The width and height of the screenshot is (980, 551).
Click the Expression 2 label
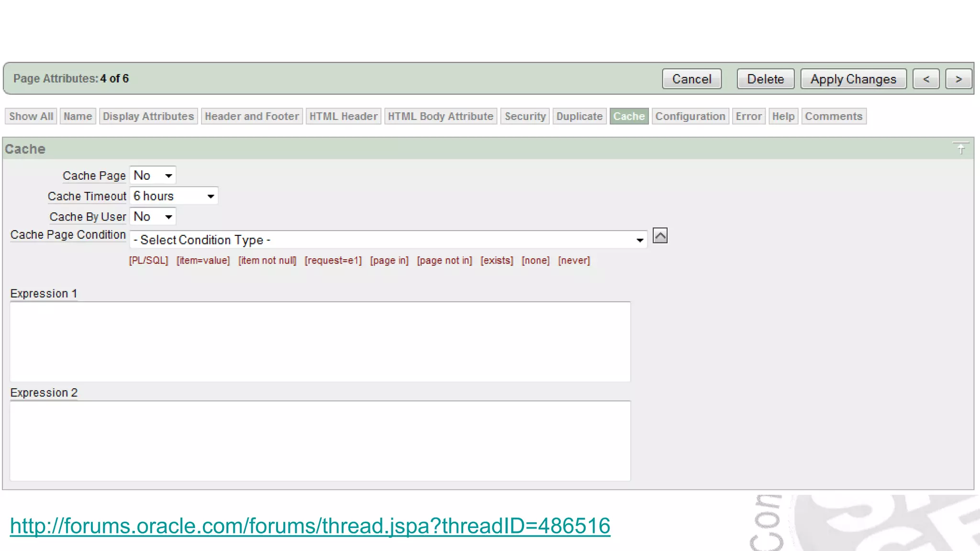(44, 393)
